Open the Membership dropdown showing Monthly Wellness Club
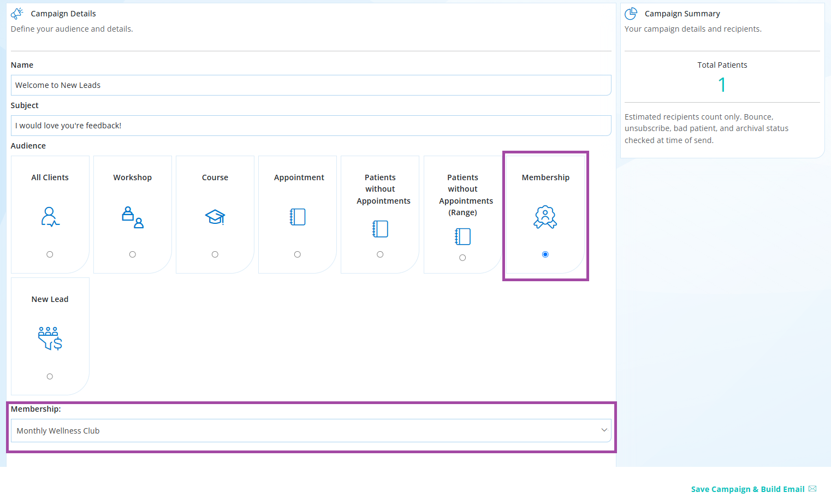This screenshot has width=831, height=504. tap(311, 431)
